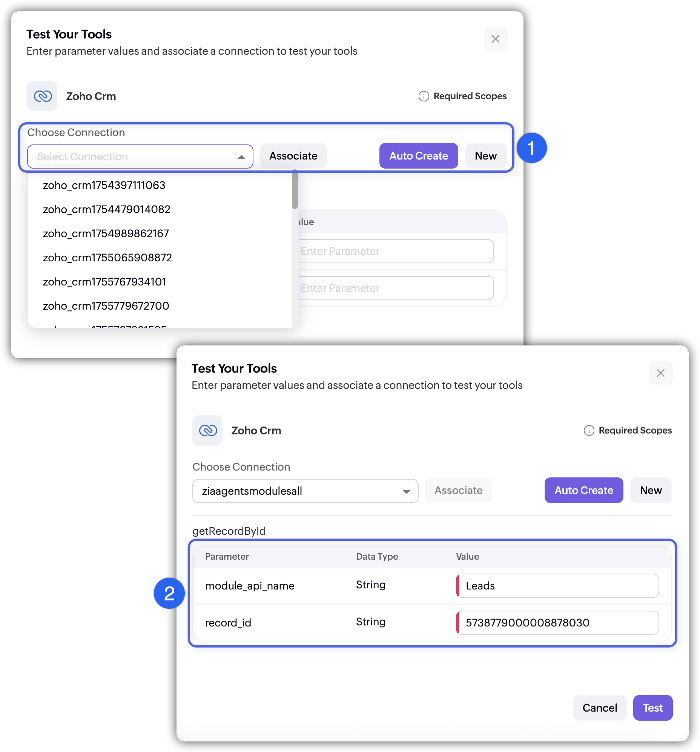Viewport: 700px width, 752px height.
Task: Click the record_id value input field
Action: [557, 623]
